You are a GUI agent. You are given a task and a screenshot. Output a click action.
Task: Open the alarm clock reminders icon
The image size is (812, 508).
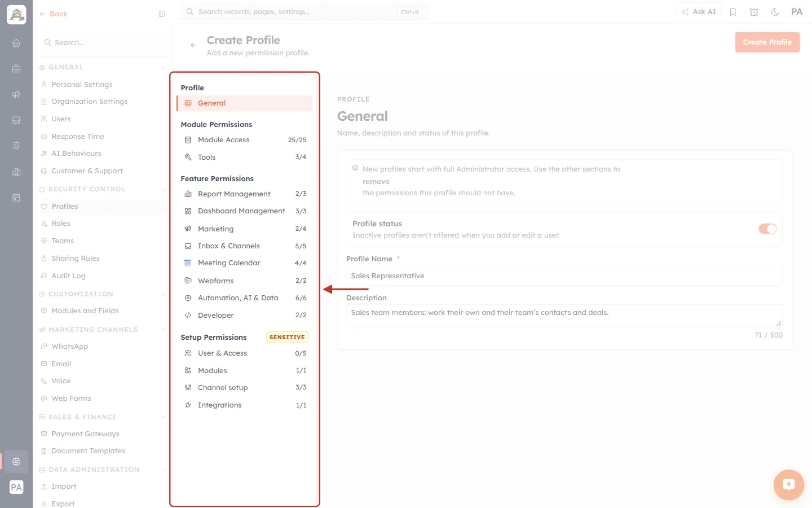(x=754, y=12)
